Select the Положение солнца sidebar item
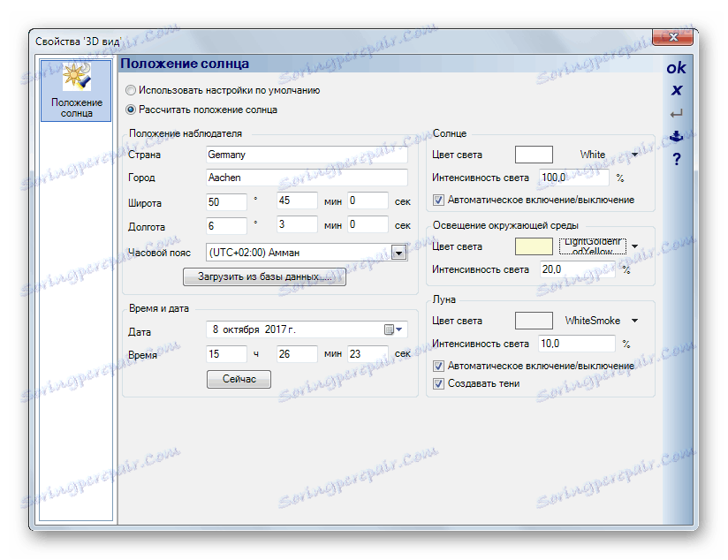This screenshot has width=728, height=560. pos(76,91)
